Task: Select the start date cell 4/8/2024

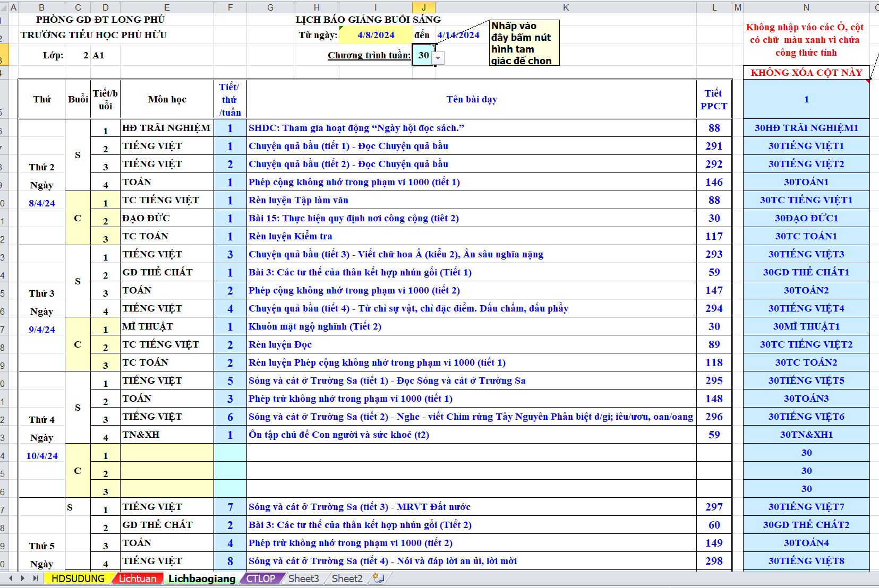Action: (376, 35)
